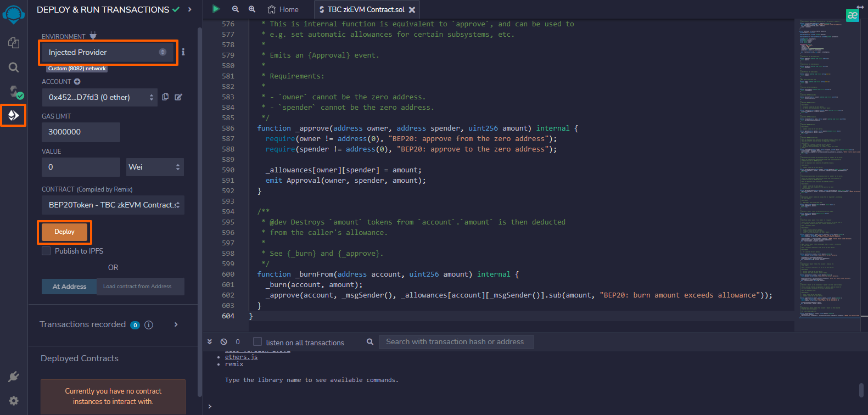
Task: Open the account 0x452...D7fd3 dropdown
Action: tap(99, 97)
